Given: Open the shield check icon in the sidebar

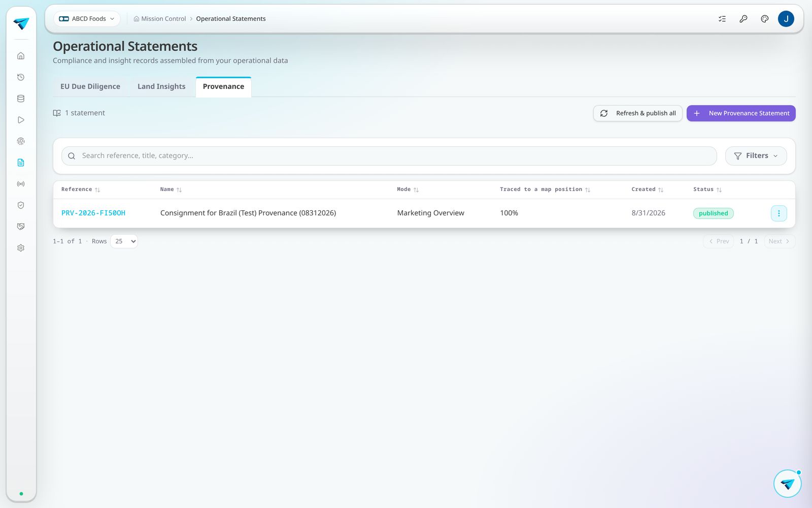Looking at the screenshot, I should 21,205.
